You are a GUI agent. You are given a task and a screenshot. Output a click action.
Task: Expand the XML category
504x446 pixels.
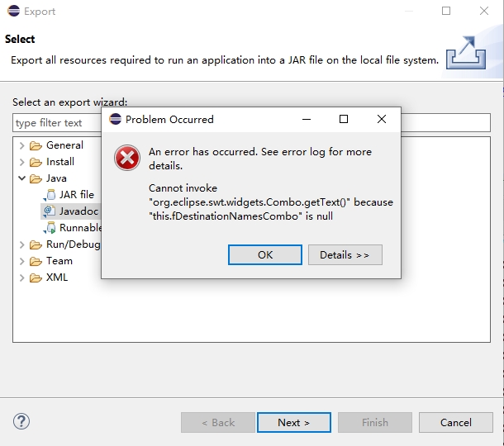coord(21,278)
